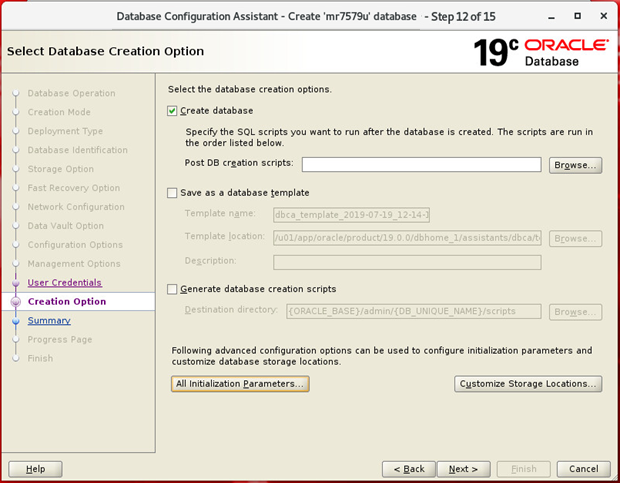Open the Help documentation

click(35, 469)
